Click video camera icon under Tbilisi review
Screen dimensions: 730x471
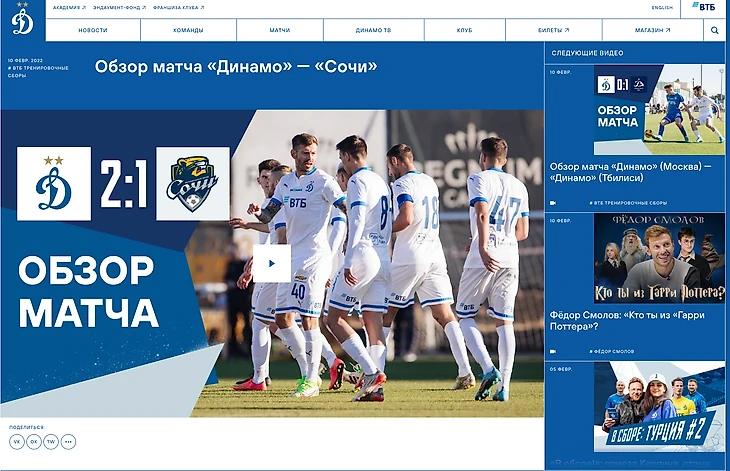(x=553, y=203)
